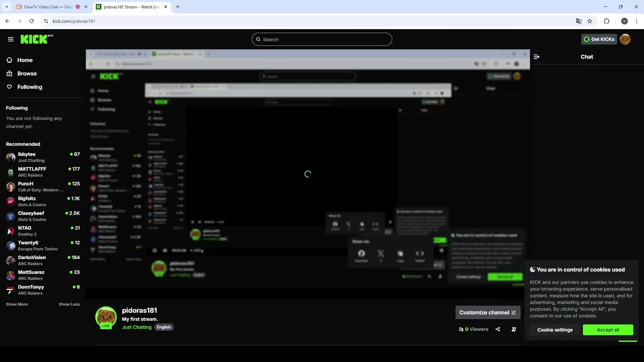Accept all cookies
This screenshot has width=644, height=362.
608,330
